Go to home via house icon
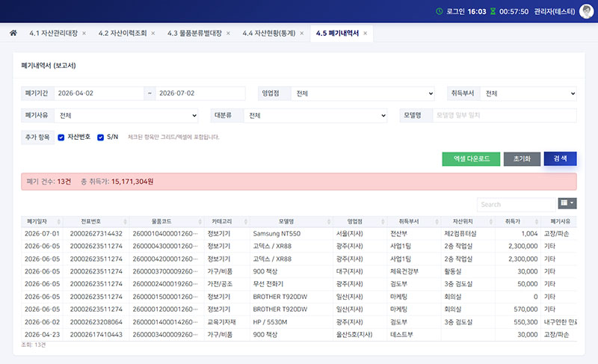598x364 pixels. pos(13,33)
